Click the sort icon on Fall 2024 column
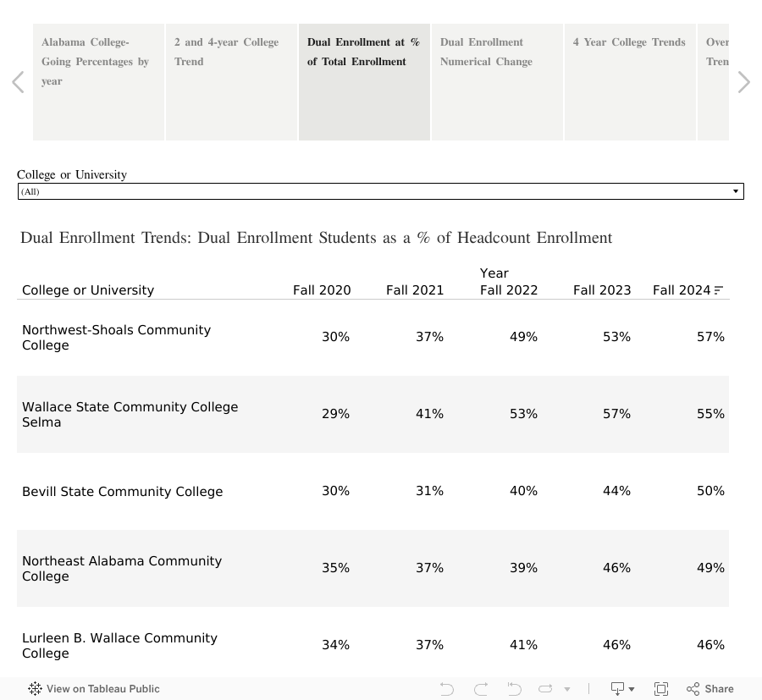The image size is (762, 700). pos(718,290)
